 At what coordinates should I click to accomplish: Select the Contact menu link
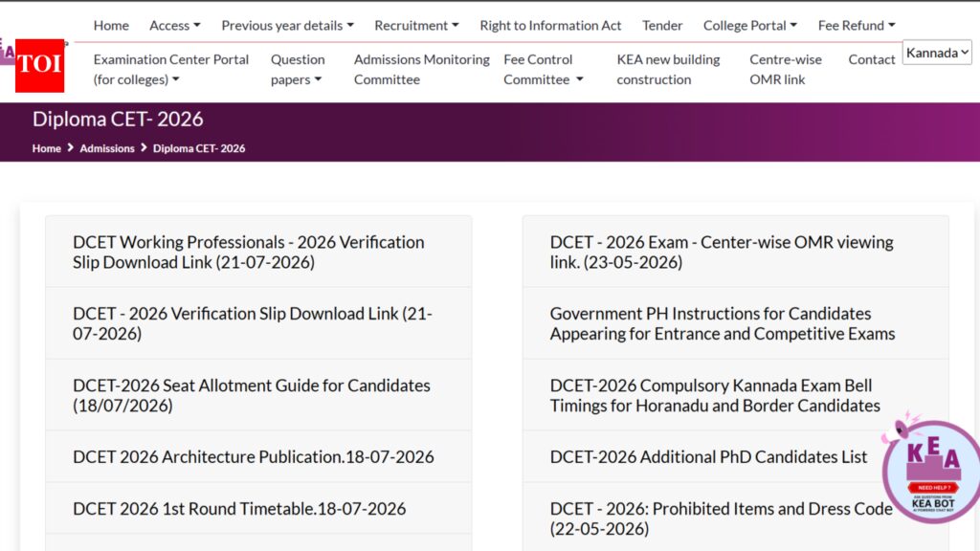point(871,59)
